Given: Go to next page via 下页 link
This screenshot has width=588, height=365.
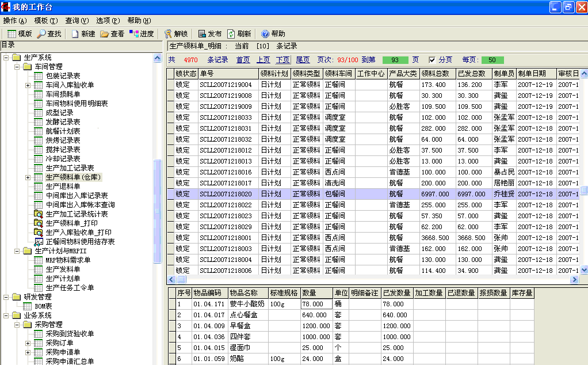Looking at the screenshot, I should tap(282, 60).
